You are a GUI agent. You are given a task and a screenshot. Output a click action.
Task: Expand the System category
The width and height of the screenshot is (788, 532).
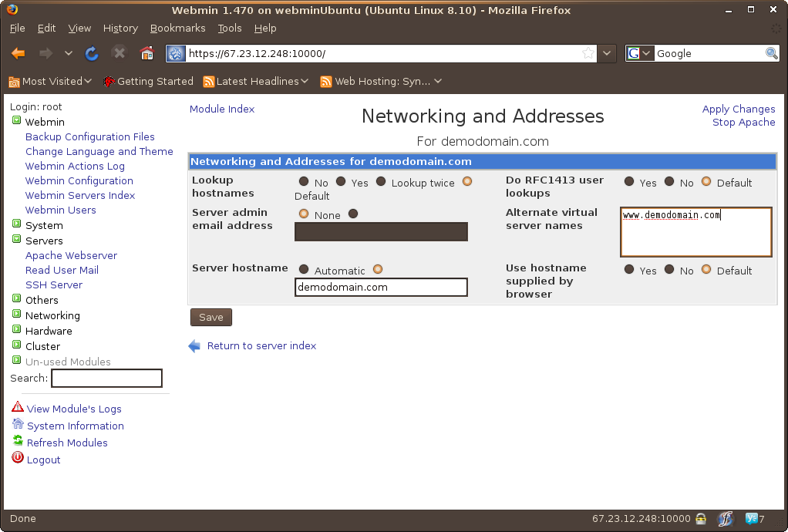pyautogui.click(x=17, y=224)
